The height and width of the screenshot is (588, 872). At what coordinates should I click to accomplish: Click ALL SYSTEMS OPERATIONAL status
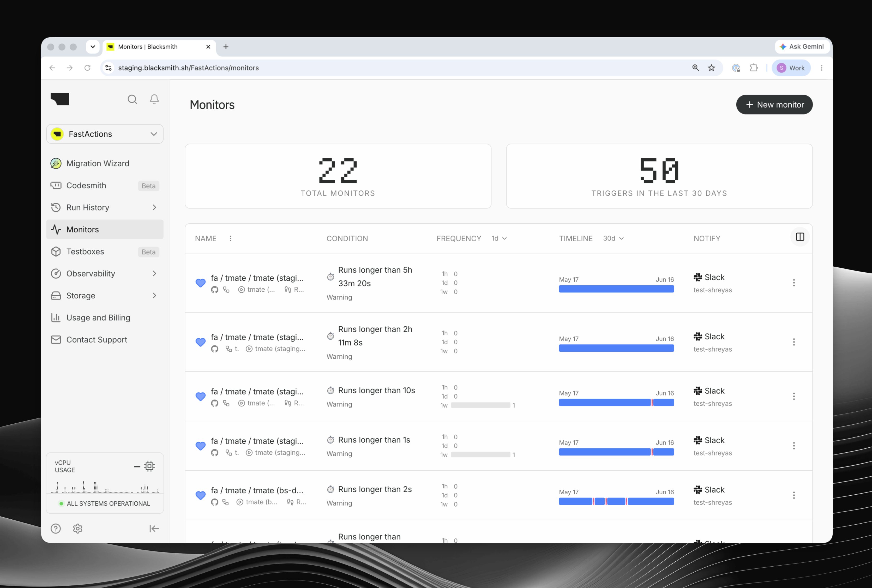click(105, 504)
